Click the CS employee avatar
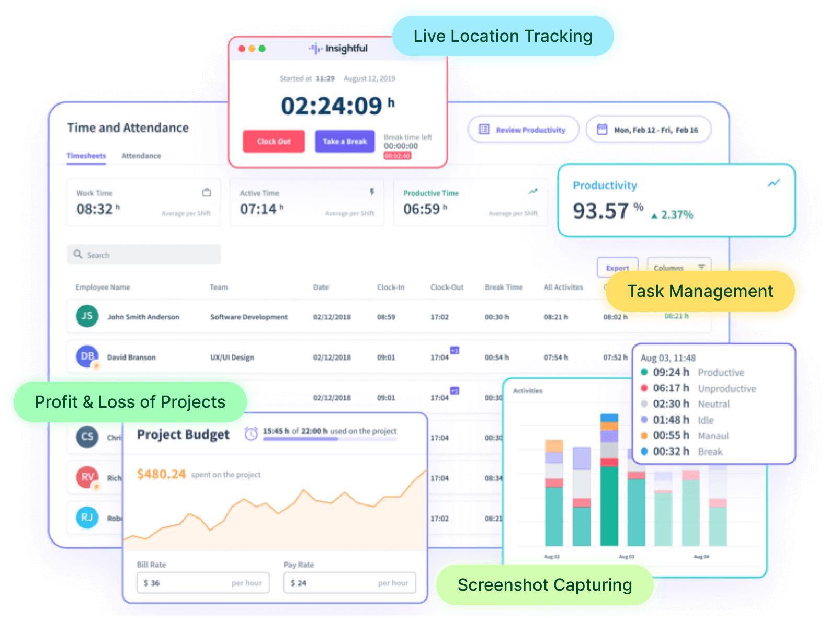 [87, 437]
